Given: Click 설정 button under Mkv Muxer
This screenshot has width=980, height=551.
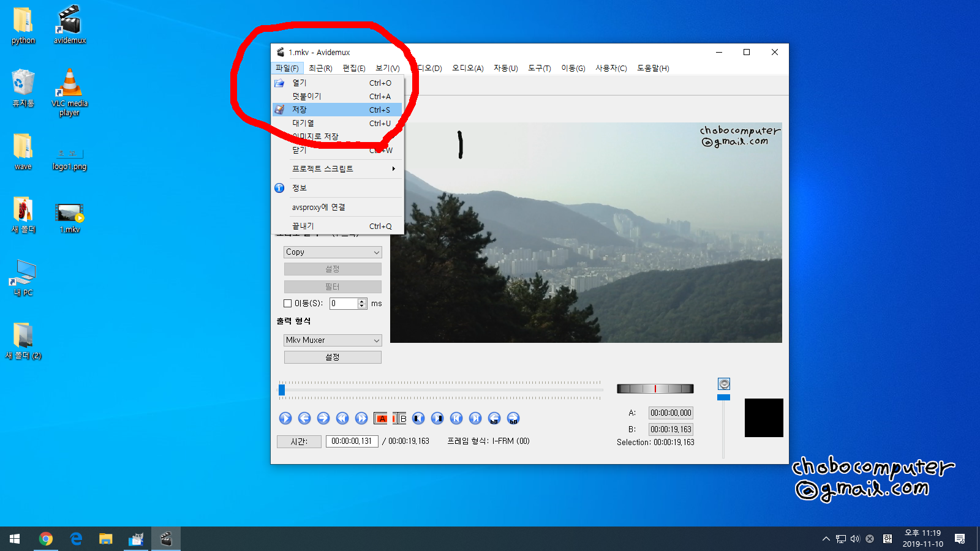Looking at the screenshot, I should [x=333, y=357].
